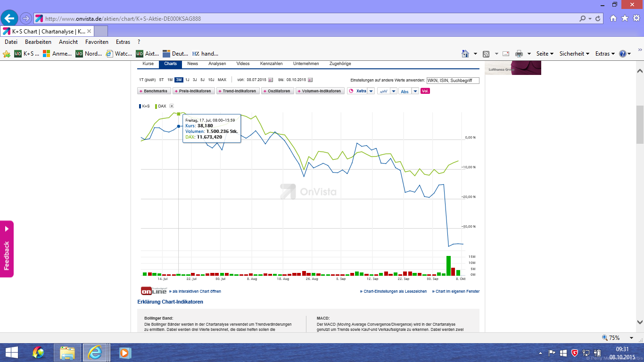Click the Read Mail envelope icon
This screenshot has height=362, width=644.
click(506, 54)
